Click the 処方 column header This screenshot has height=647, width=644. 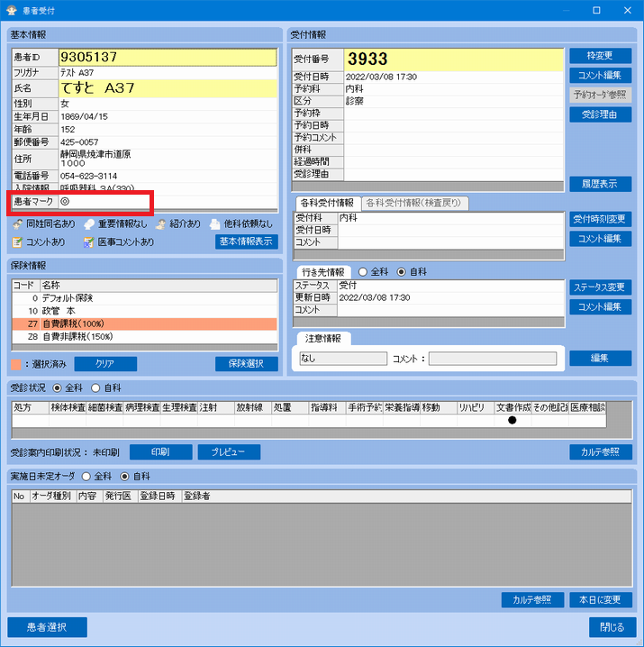tap(31, 408)
